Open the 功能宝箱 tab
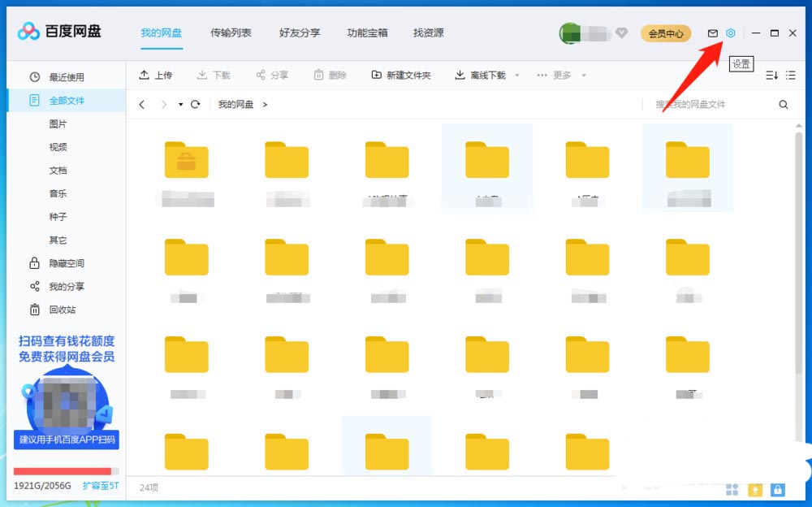812x507 pixels. click(x=367, y=33)
